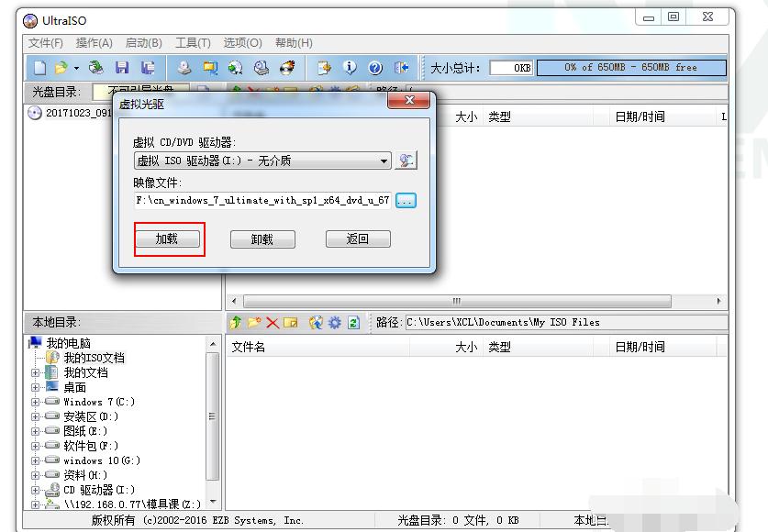Image resolution: width=768 pixels, height=532 pixels.
Task: Click the 卸载 button
Action: pos(262,239)
